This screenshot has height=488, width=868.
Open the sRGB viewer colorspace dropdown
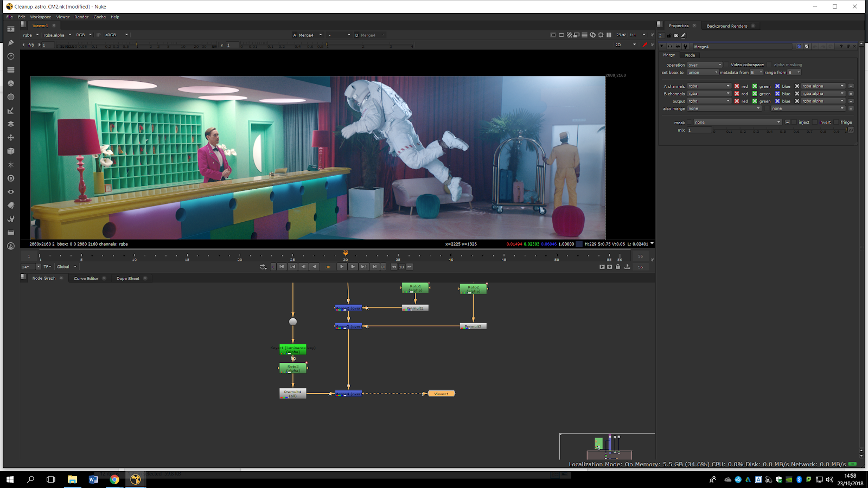coord(117,35)
